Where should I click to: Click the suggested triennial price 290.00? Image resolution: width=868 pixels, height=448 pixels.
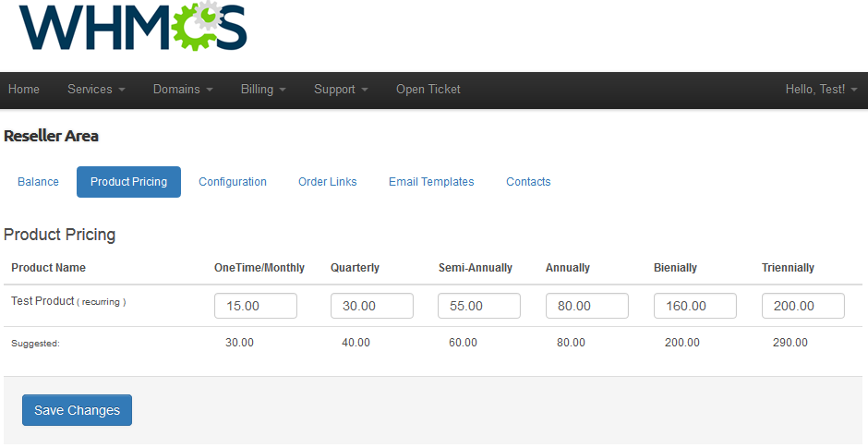[x=790, y=343]
